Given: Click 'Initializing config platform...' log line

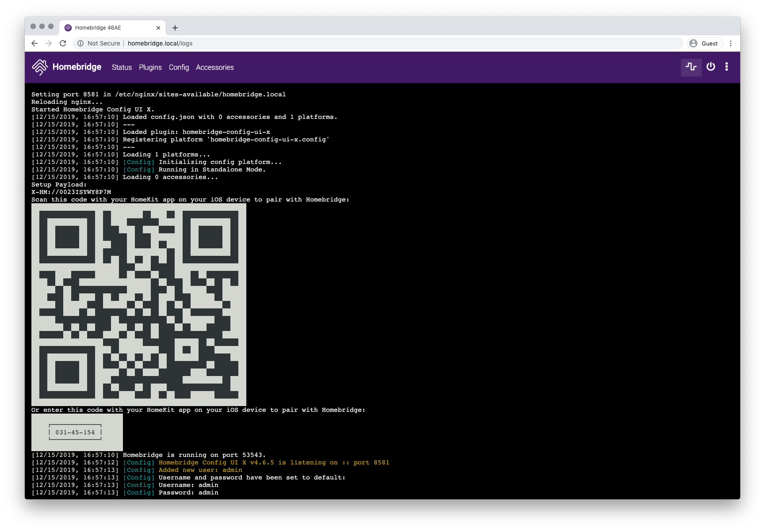Looking at the screenshot, I should click(157, 162).
